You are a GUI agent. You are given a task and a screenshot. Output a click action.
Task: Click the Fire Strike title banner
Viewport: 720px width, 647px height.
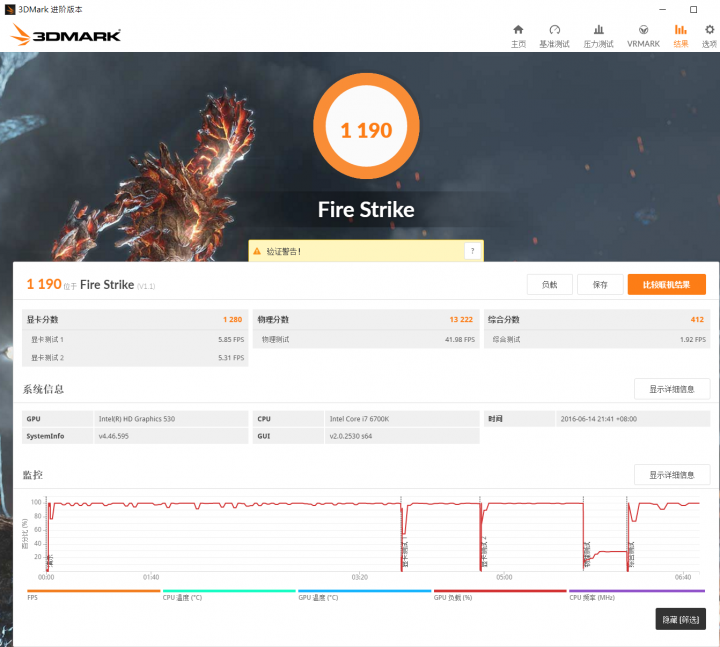point(366,210)
